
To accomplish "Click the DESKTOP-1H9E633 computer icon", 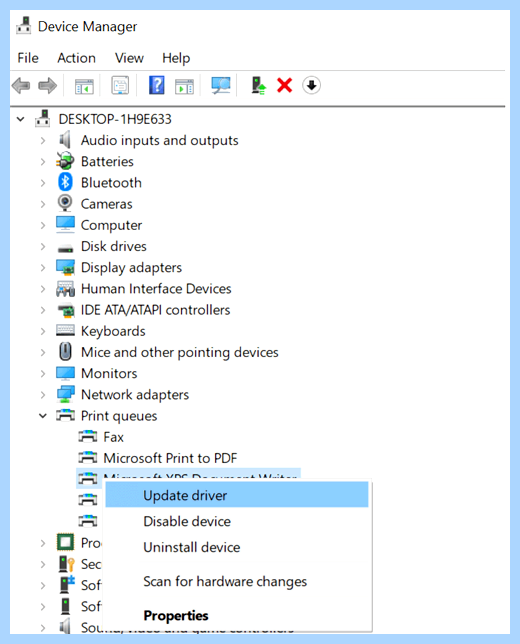I will pyautogui.click(x=43, y=119).
